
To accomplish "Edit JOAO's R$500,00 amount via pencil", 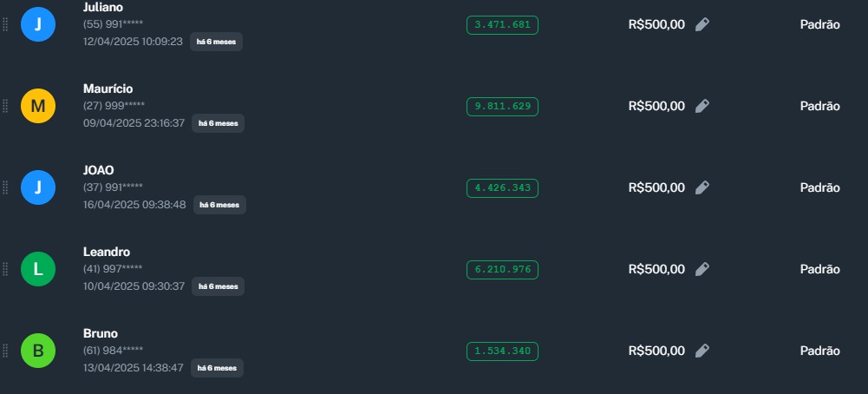I will 702,188.
